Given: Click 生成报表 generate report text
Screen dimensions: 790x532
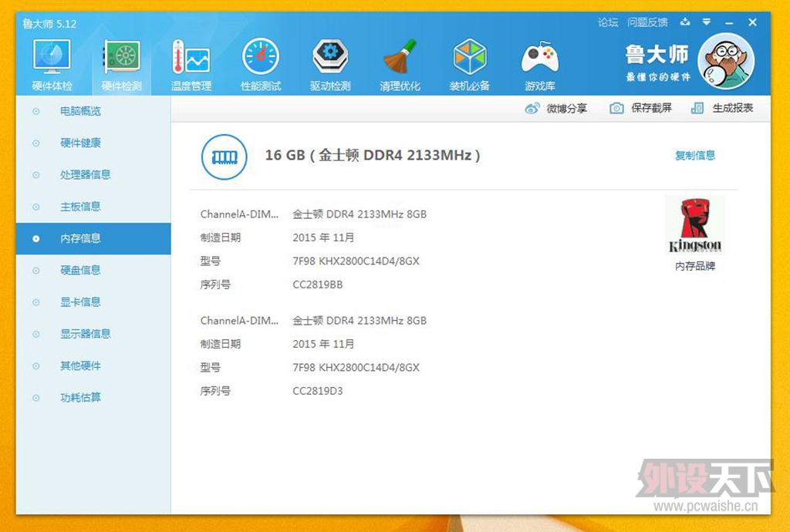Looking at the screenshot, I should coord(733,108).
